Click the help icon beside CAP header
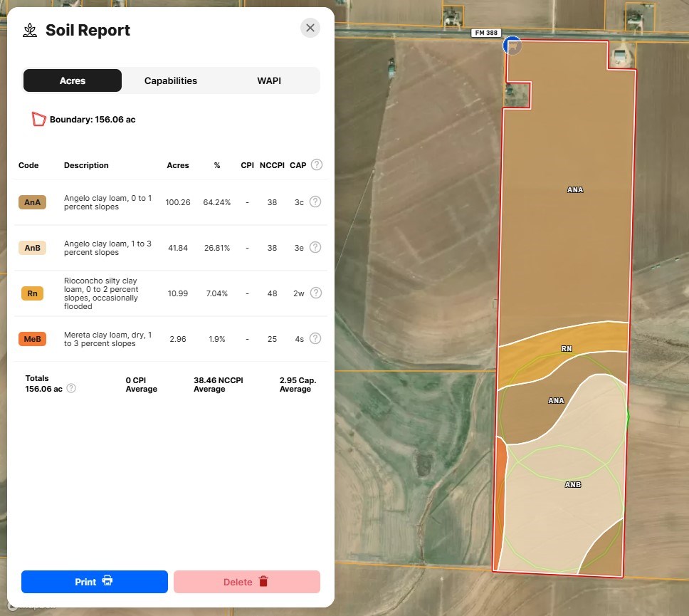This screenshot has width=689, height=616. coord(317,165)
